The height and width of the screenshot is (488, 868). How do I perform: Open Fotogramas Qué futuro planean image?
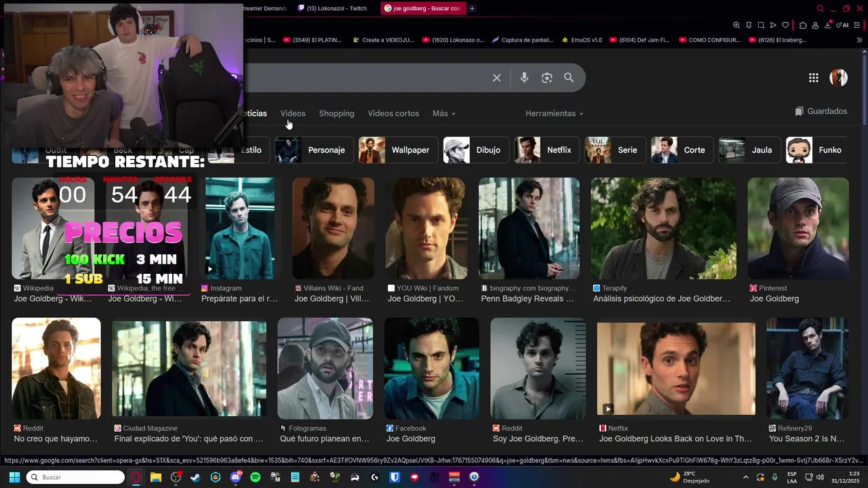coord(325,369)
